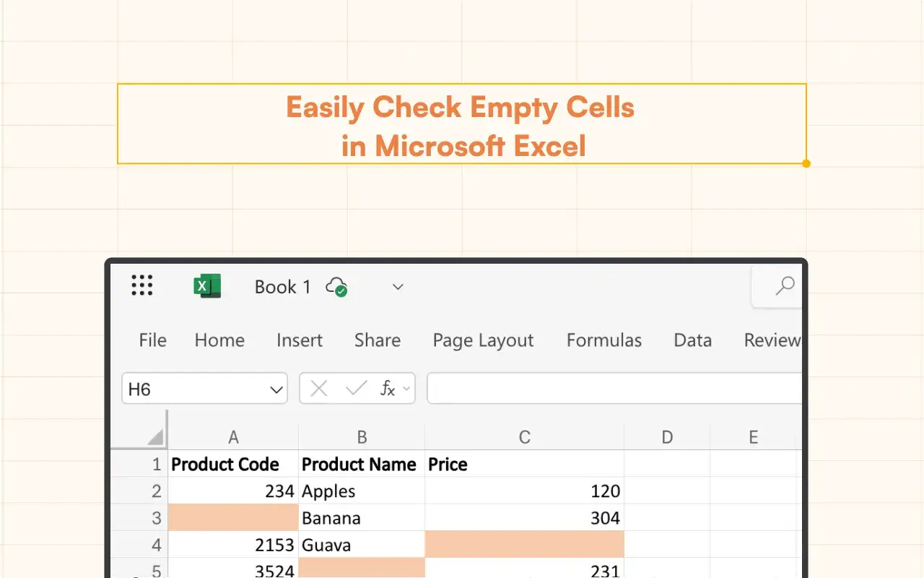Screen dimensions: 924x578
Task: Click inside the formula bar input
Action: pyautogui.click(x=614, y=388)
